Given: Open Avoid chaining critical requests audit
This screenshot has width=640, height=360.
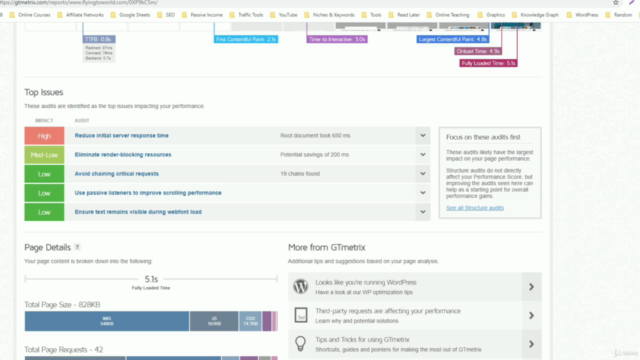Looking at the screenshot, I should coord(117,173).
